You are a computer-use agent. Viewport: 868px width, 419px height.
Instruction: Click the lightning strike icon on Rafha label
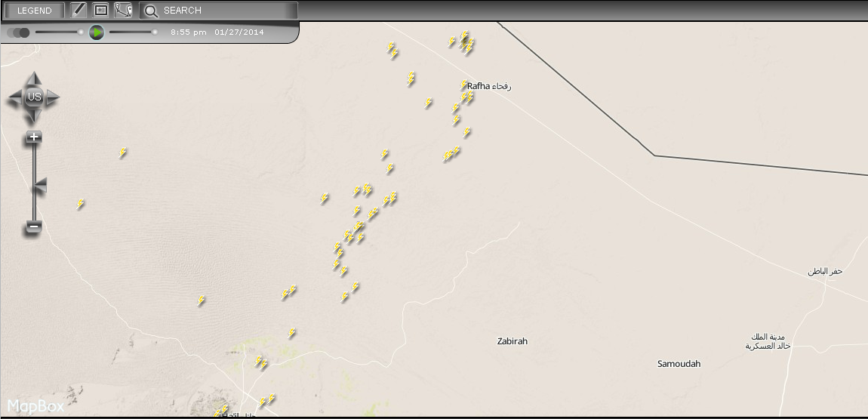(463, 85)
